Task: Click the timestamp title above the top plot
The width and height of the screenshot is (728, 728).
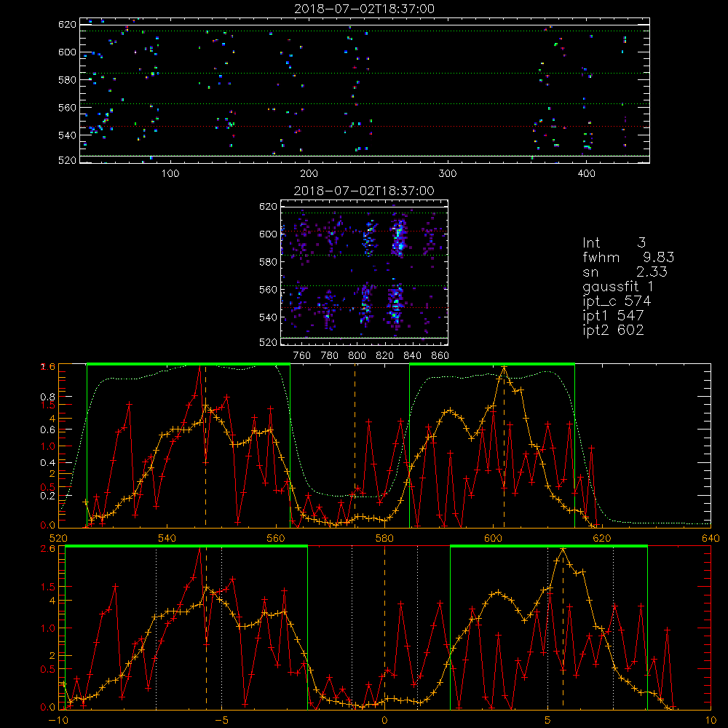Action: 364,9
